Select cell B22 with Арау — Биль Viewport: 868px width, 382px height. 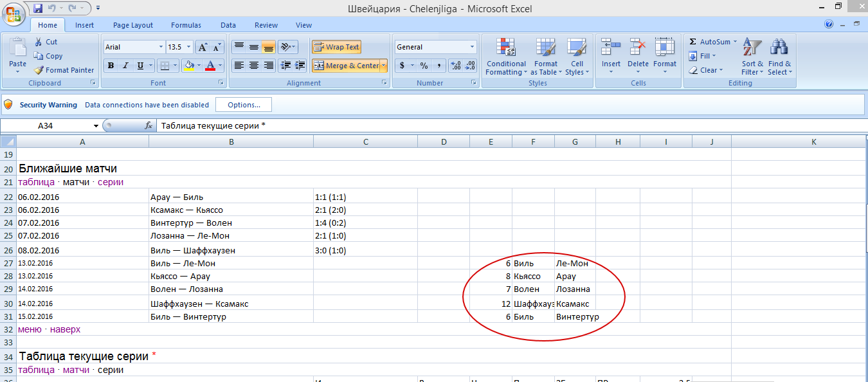pyautogui.click(x=230, y=197)
